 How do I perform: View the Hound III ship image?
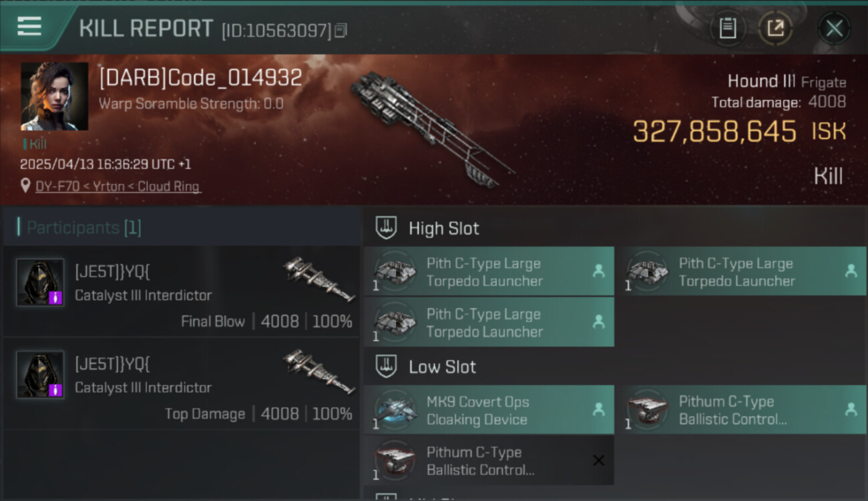tap(433, 129)
